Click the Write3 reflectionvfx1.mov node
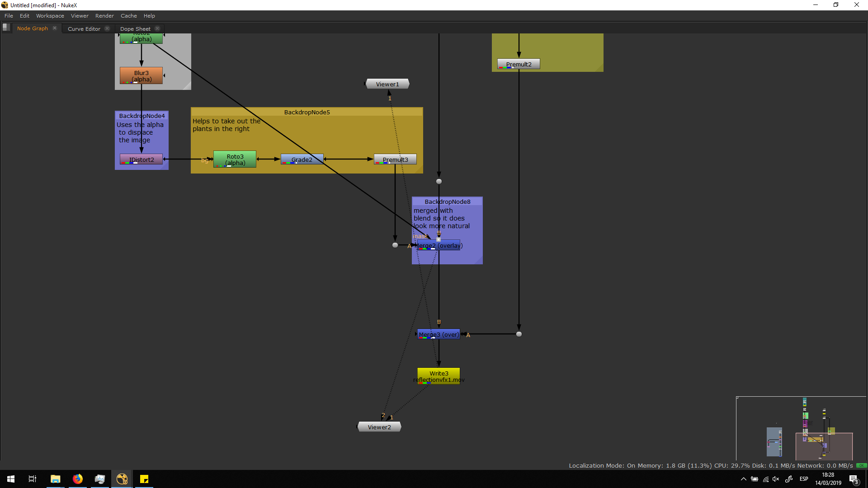Screen dimensions: 868x488 [438, 376]
